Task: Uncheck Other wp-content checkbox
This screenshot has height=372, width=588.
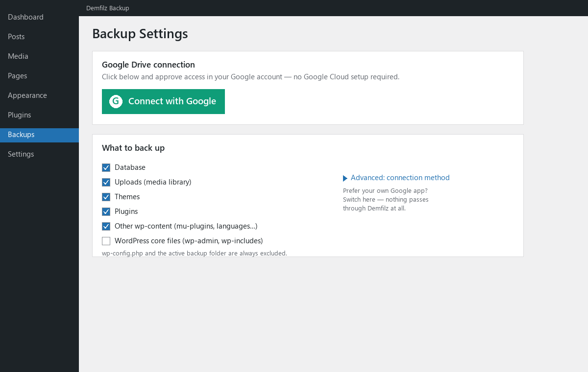Action: pos(106,226)
